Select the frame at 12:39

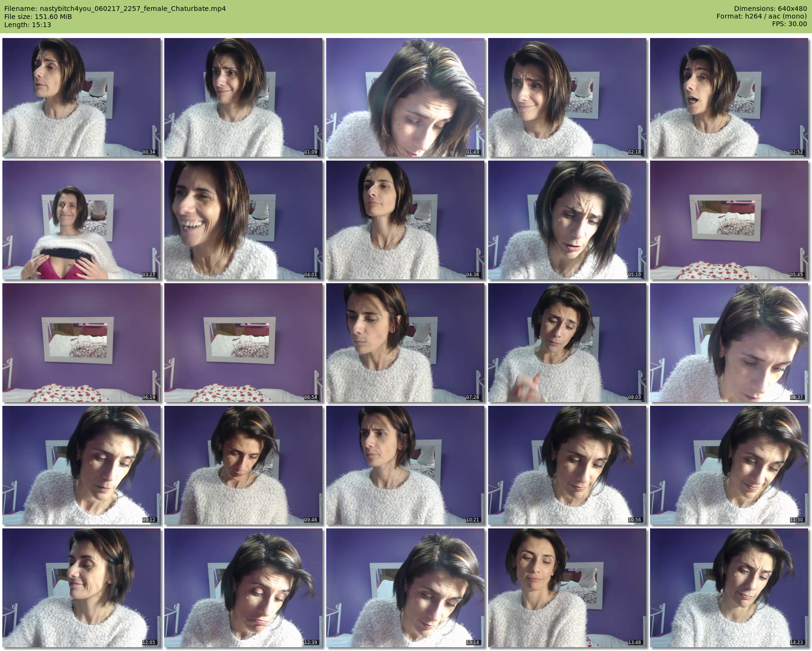pyautogui.click(x=243, y=588)
